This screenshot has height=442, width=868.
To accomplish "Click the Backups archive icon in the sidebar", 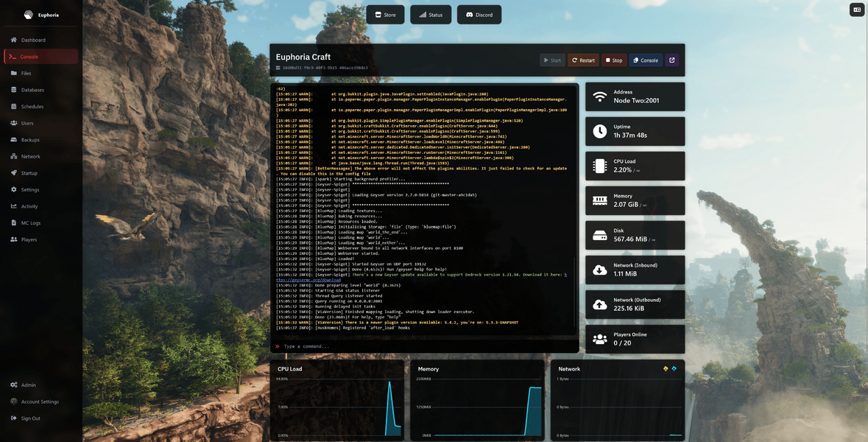I will (x=14, y=139).
